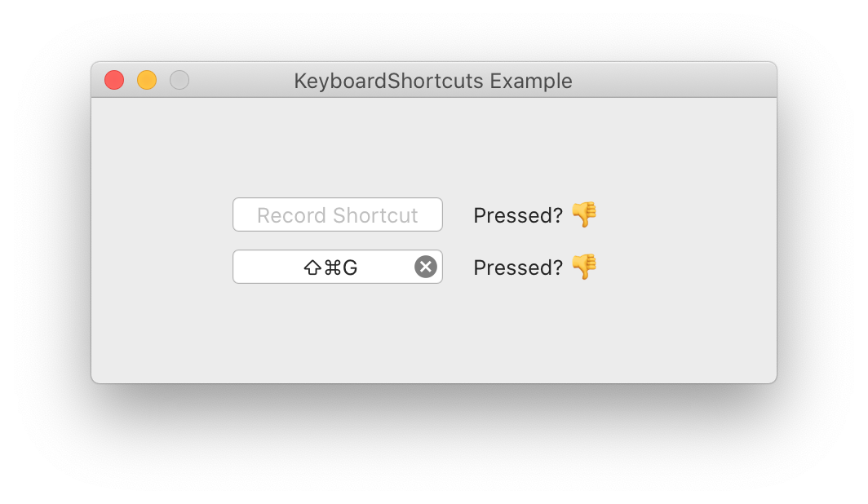The width and height of the screenshot is (868, 504).
Task: Click the Shift arrow symbol in recorder
Action: 312,267
